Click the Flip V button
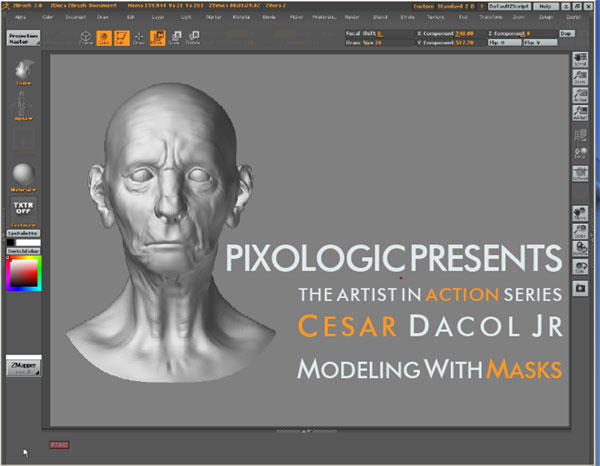The width and height of the screenshot is (600, 466). point(540,42)
